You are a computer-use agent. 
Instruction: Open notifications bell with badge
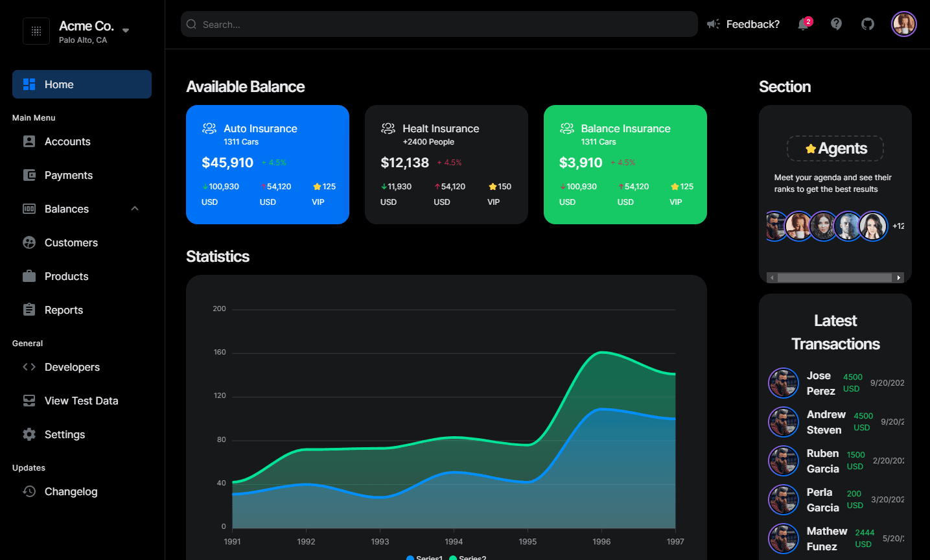coord(804,24)
